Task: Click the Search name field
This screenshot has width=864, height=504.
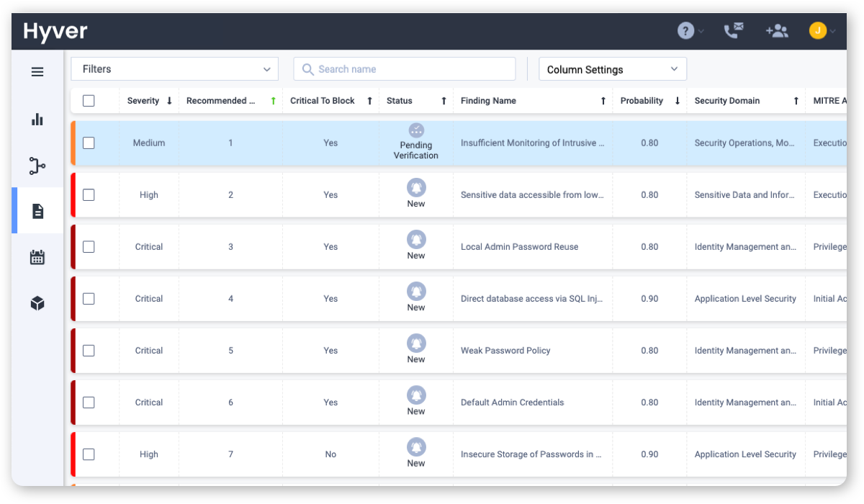Action: tap(405, 69)
